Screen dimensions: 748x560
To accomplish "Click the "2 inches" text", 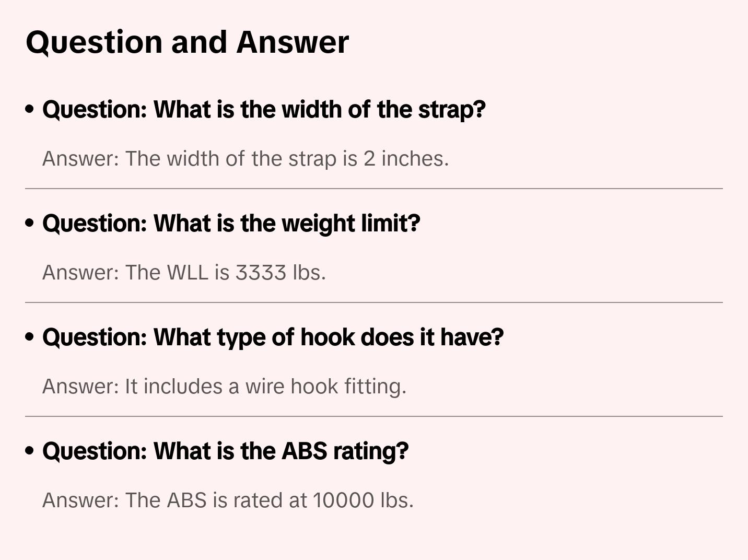I will pyautogui.click(x=405, y=159).
